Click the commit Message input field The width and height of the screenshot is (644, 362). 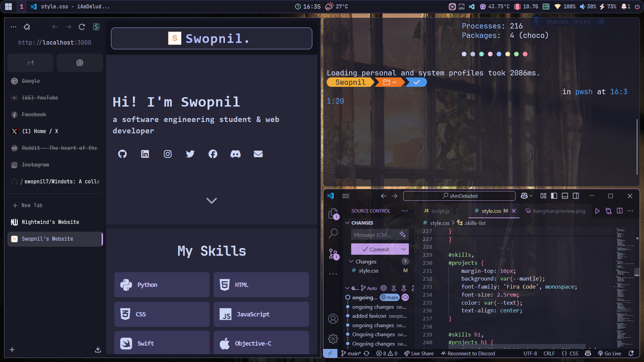point(372,235)
